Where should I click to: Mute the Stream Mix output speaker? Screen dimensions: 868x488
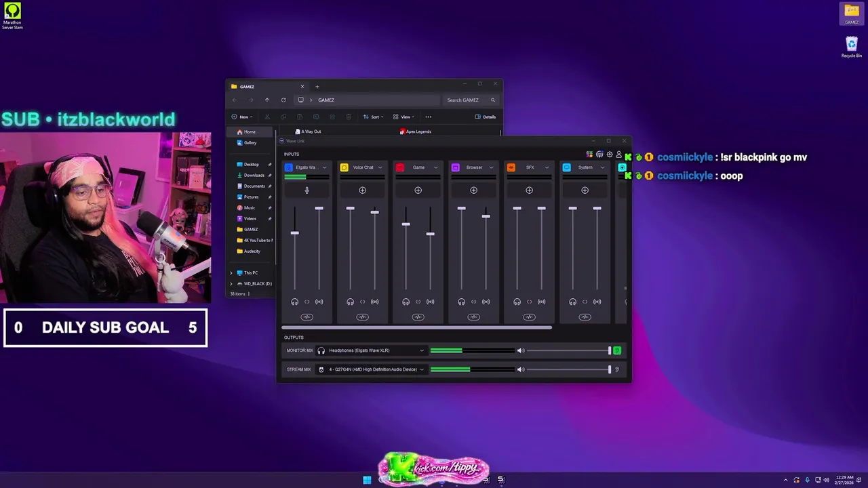point(521,369)
